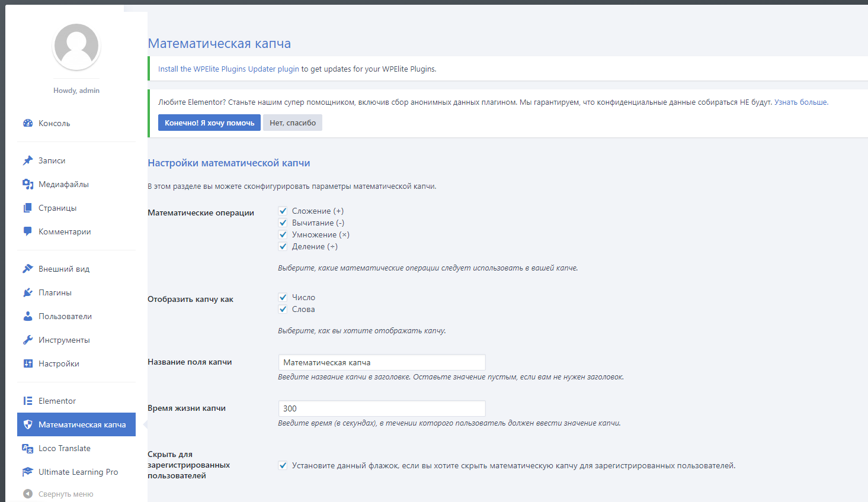Toggle hide captcha for registered users checkbox

pyautogui.click(x=283, y=465)
